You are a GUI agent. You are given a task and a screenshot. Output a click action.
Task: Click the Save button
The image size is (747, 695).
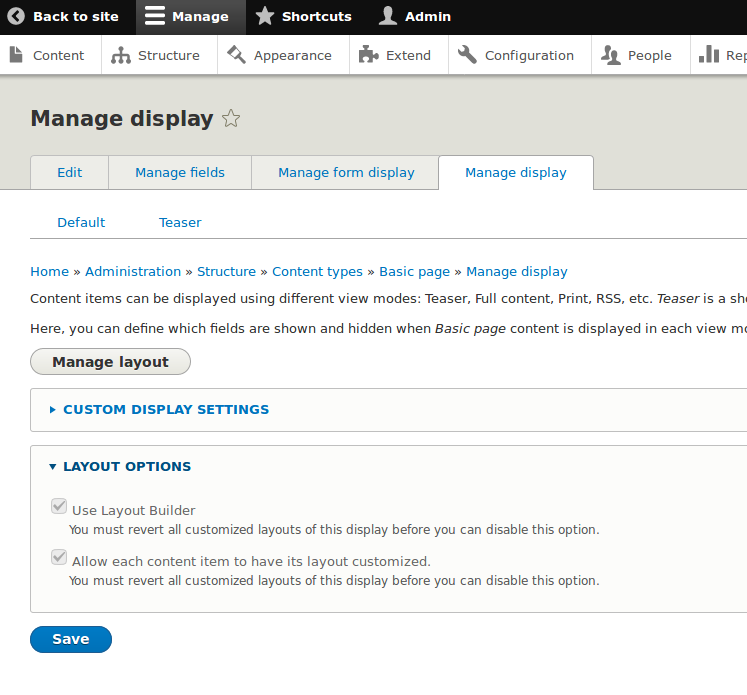(x=71, y=640)
